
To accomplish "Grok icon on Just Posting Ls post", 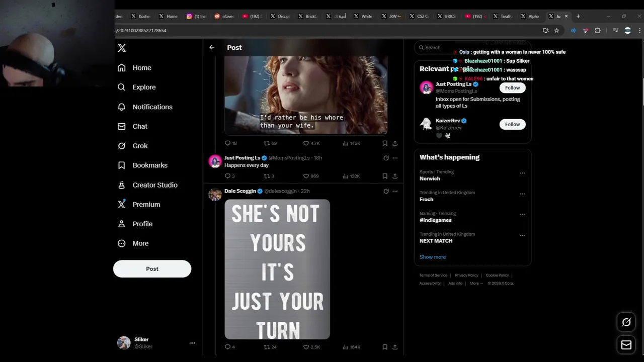I will (x=386, y=158).
